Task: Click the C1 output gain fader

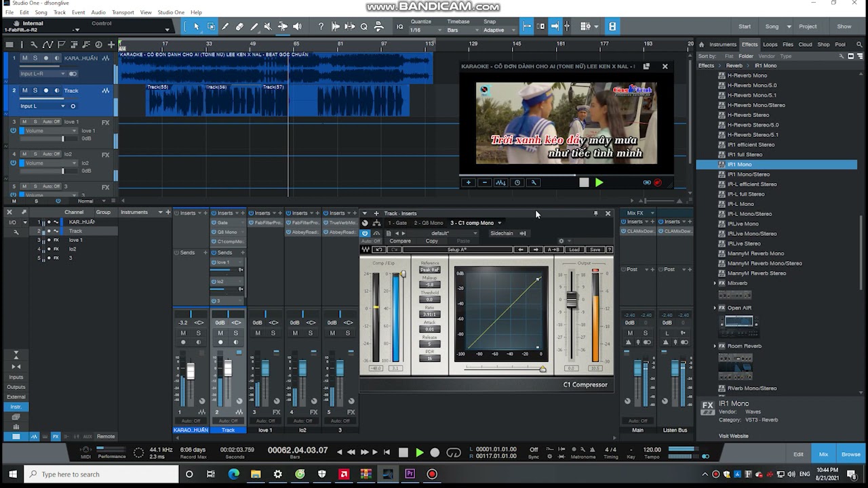Action: click(572, 300)
